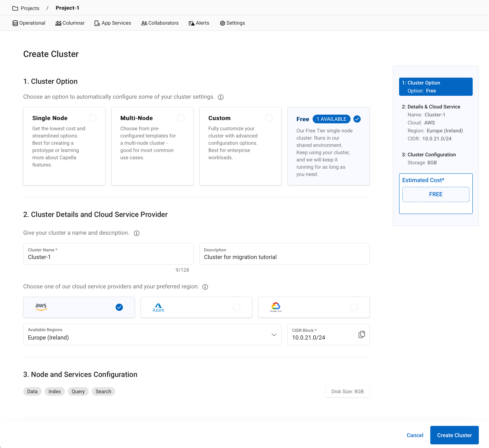Click the info icon beside cloud provider text
This screenshot has width=489, height=448.
tap(205, 287)
